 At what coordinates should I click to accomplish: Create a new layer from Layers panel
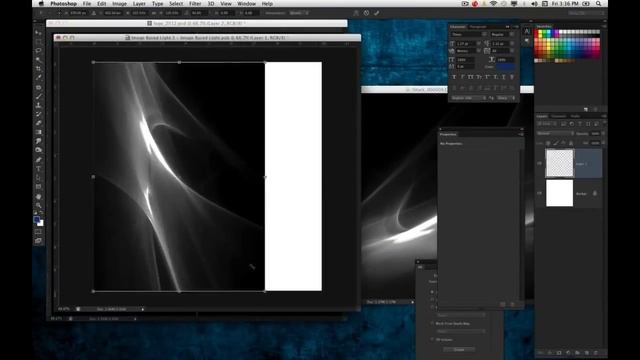pos(587,353)
